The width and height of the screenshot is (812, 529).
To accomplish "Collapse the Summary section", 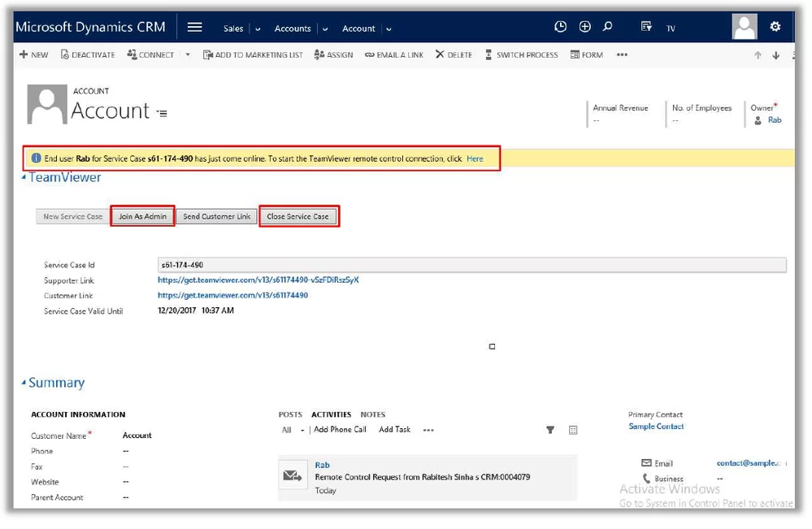I will 24,384.
